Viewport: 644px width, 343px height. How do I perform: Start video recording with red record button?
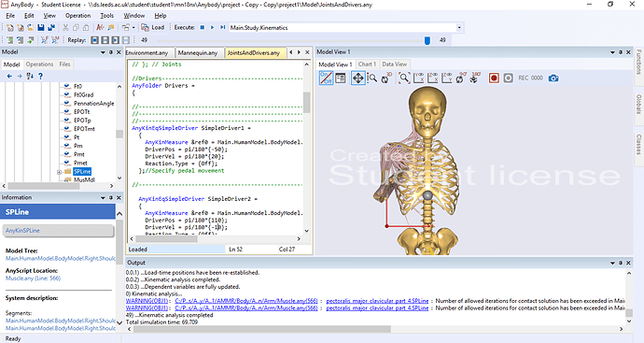tap(494, 79)
